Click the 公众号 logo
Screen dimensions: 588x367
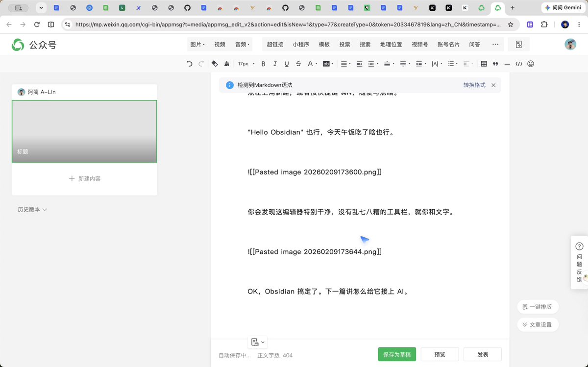[34, 45]
